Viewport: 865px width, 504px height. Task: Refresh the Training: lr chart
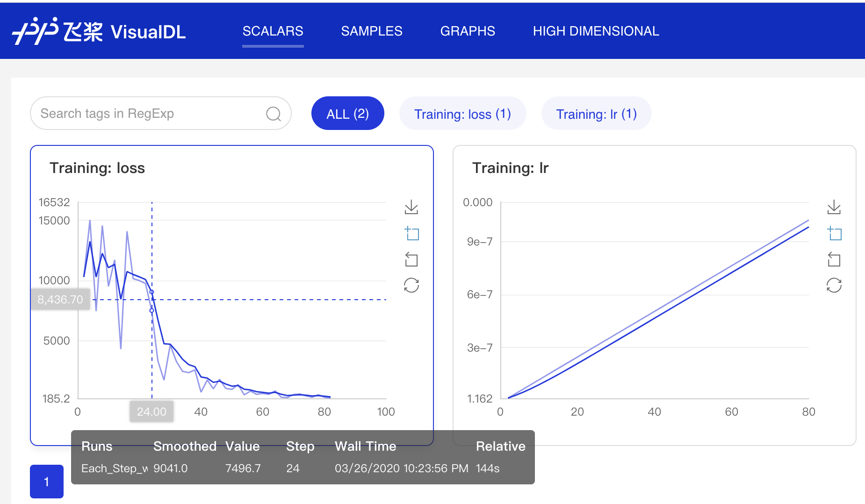tap(834, 285)
